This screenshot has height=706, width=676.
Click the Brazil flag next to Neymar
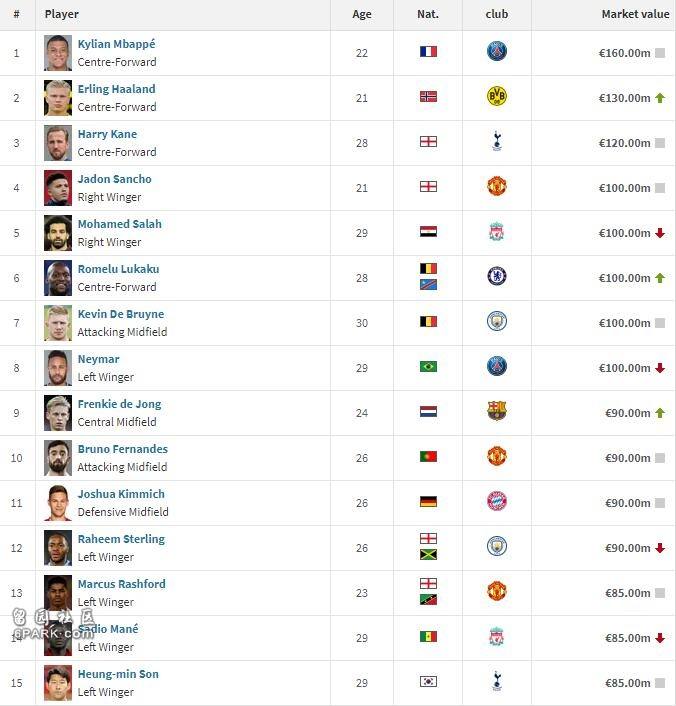tap(428, 367)
